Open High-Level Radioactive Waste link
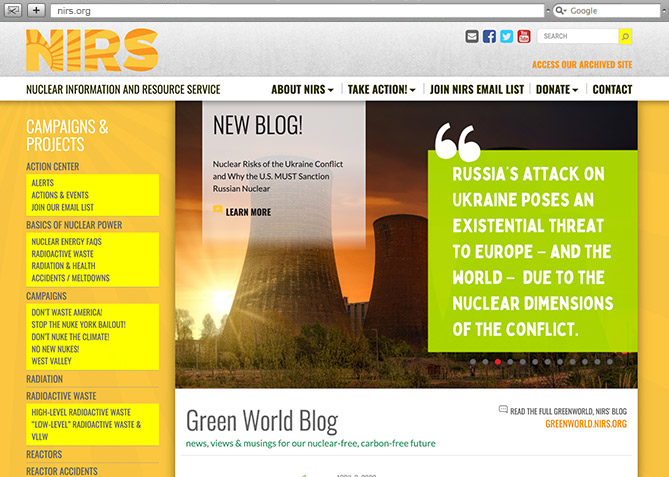The image size is (669, 477). [x=81, y=412]
